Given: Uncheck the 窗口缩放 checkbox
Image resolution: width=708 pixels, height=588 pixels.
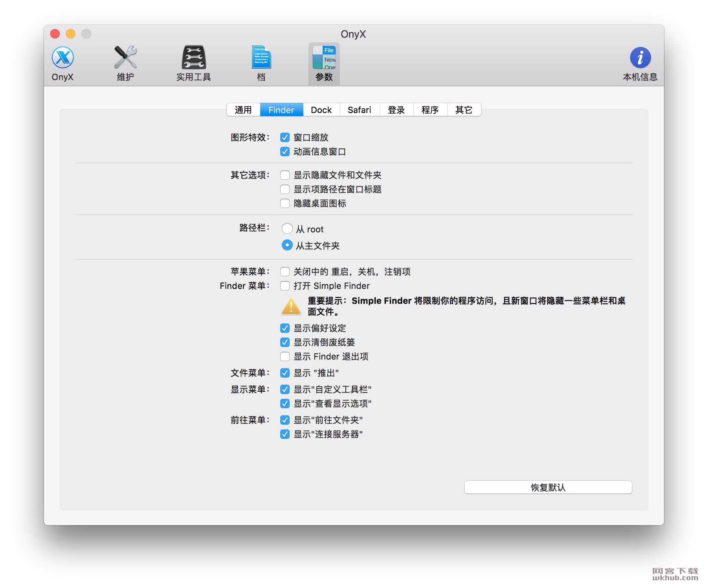Looking at the screenshot, I should point(285,137).
